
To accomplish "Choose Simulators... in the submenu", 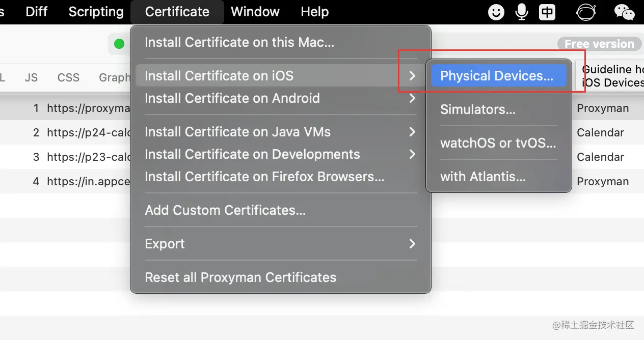I will point(478,109).
